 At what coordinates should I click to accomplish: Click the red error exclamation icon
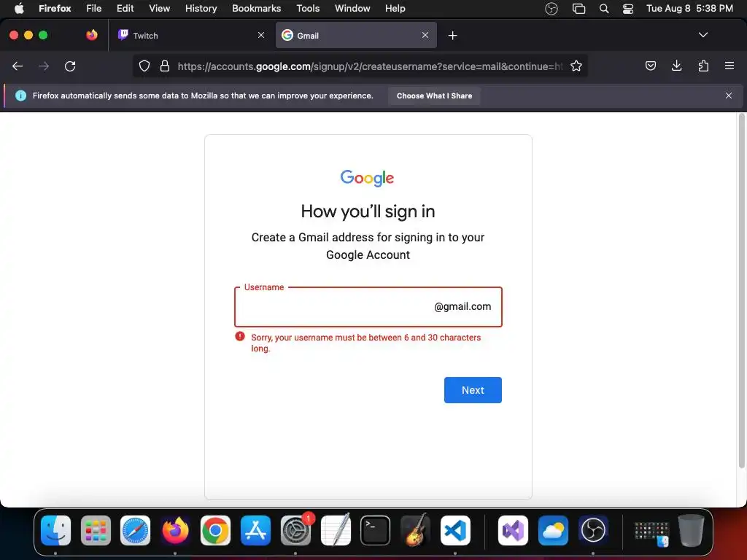pyautogui.click(x=240, y=337)
